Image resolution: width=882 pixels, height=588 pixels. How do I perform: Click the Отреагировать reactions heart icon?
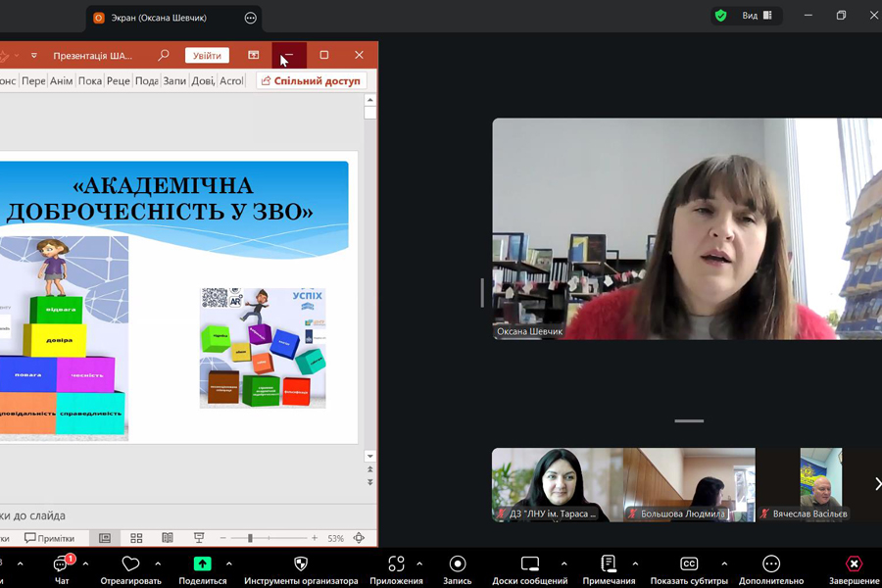click(130, 564)
